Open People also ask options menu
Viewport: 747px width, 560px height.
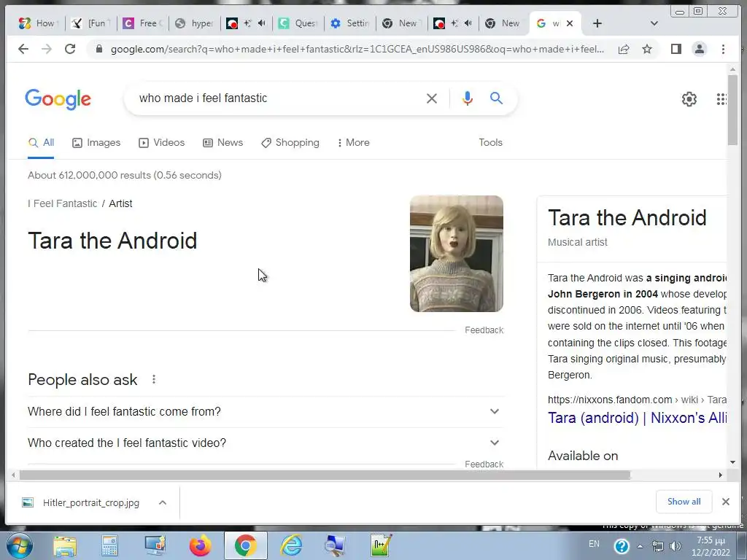coord(153,379)
